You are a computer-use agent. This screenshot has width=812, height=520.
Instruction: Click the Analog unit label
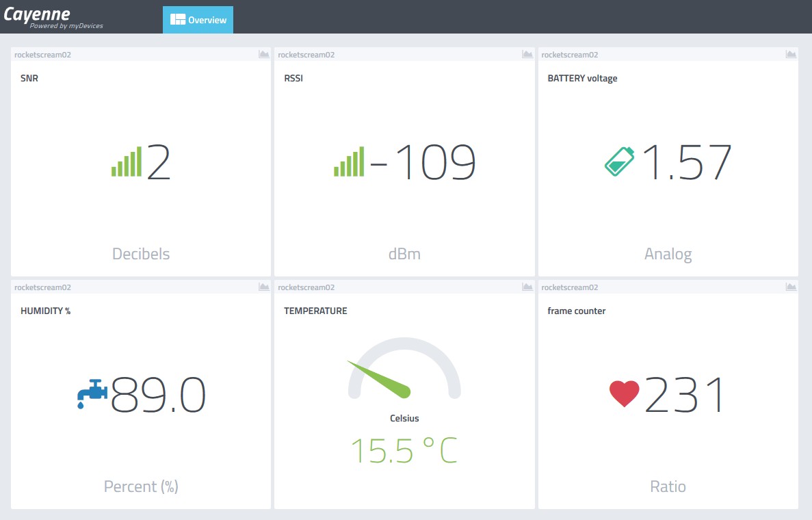point(668,255)
